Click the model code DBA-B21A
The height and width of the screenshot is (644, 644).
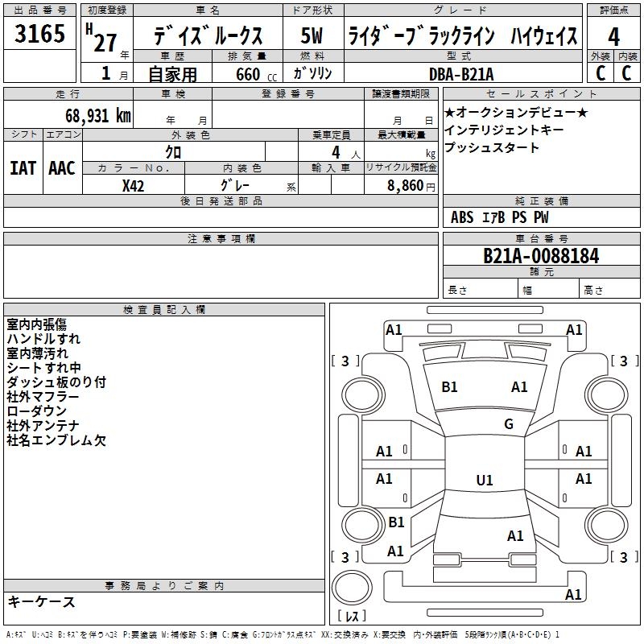pyautogui.click(x=461, y=74)
